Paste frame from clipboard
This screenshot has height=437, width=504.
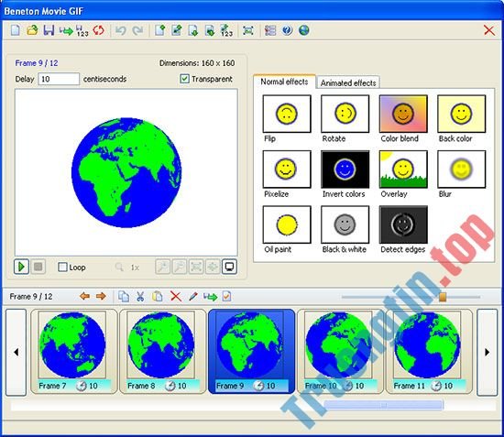tap(158, 296)
